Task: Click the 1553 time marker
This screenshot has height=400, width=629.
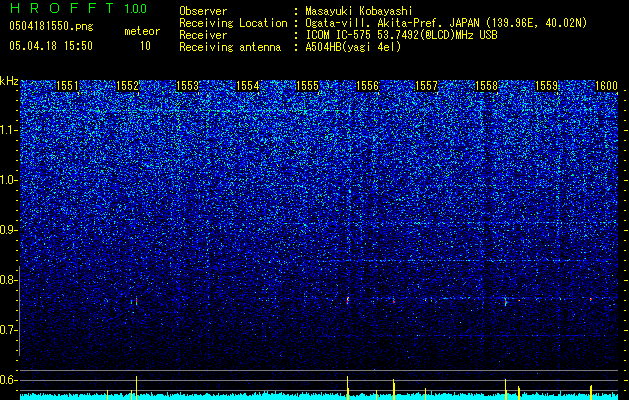Action: coord(188,86)
